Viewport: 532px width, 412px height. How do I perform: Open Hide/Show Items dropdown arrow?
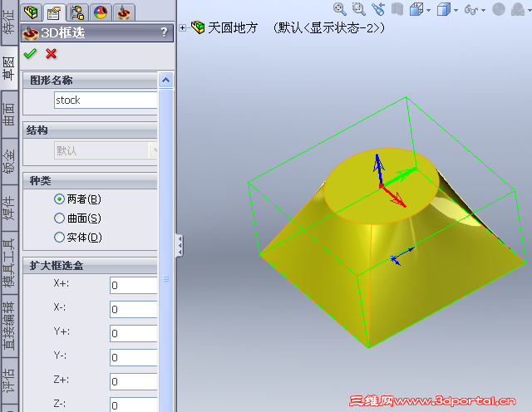(483, 10)
